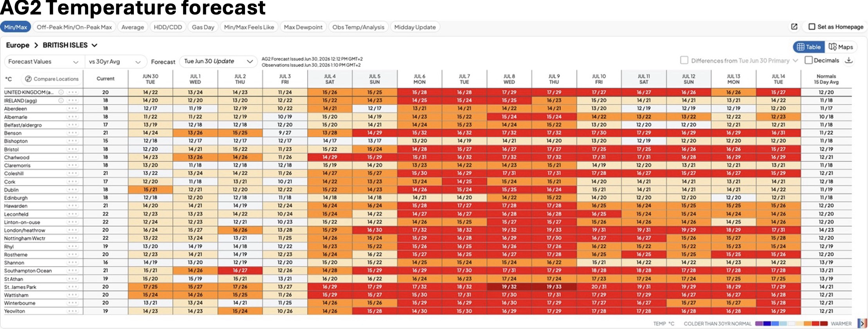Screen dimensions: 868x329
Task: Tick the Set as Homepage checkbox
Action: tap(812, 27)
